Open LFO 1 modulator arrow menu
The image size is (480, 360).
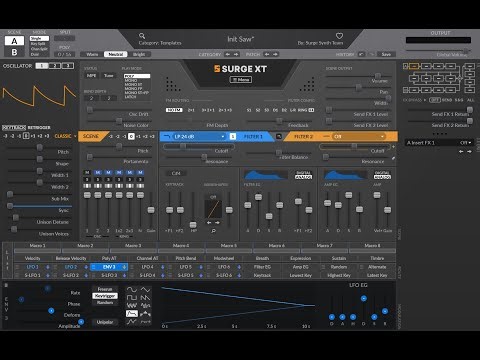coord(48,267)
